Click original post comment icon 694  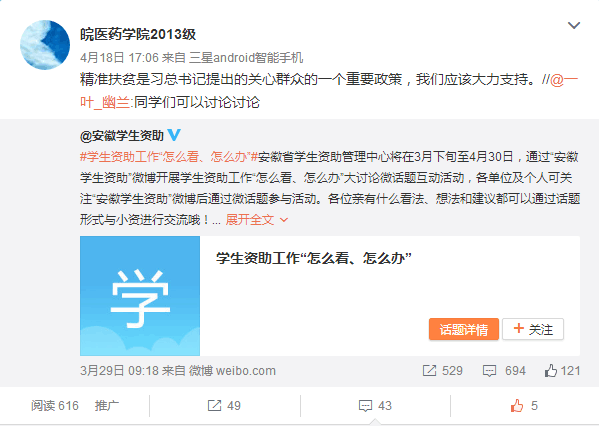tap(504, 371)
